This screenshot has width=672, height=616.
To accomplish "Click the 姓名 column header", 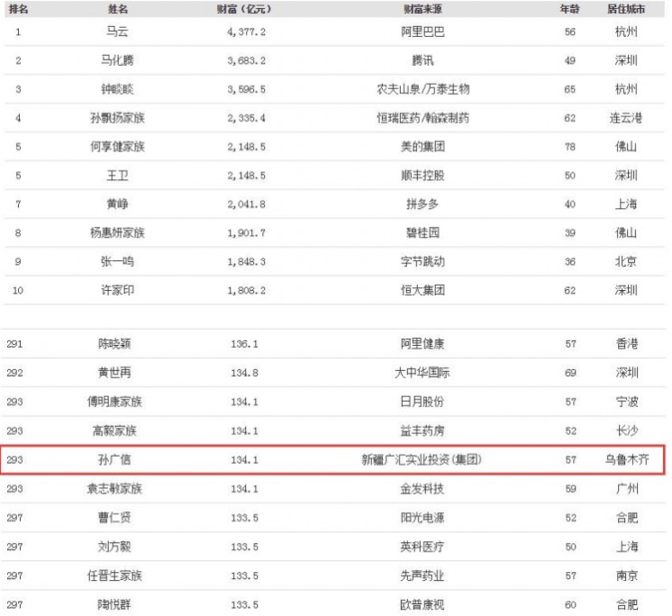I will coord(117,9).
